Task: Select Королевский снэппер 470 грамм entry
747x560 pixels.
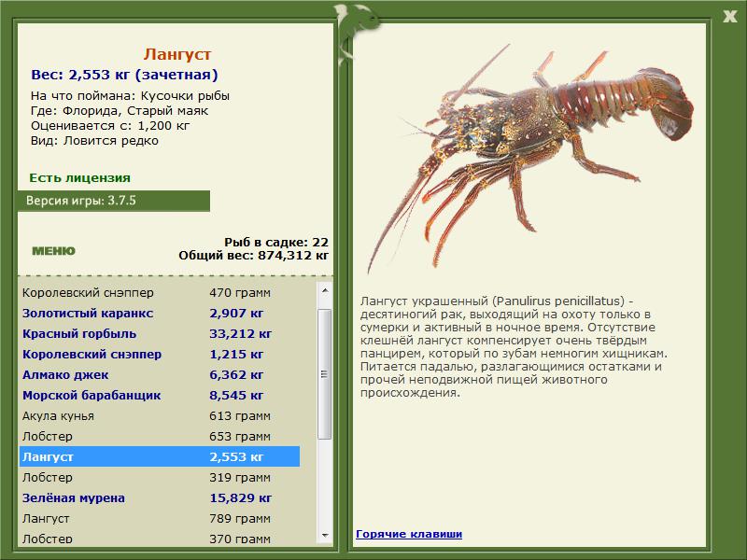Action: [x=160, y=293]
